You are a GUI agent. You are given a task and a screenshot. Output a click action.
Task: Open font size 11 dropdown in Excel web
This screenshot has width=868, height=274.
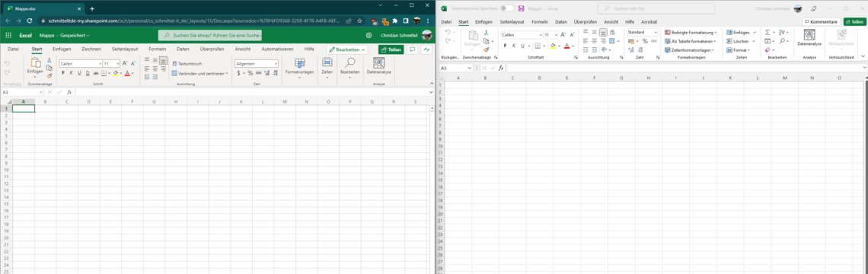pos(111,64)
